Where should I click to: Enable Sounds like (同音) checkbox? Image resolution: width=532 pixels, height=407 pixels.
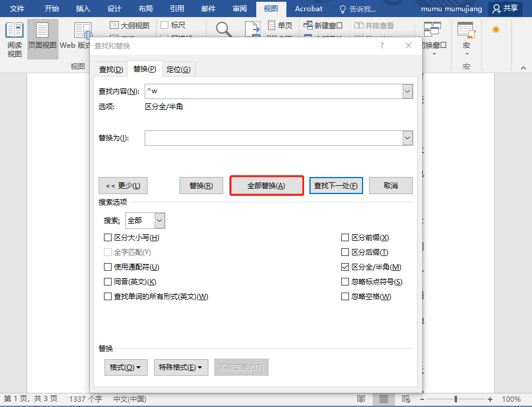[x=107, y=281]
